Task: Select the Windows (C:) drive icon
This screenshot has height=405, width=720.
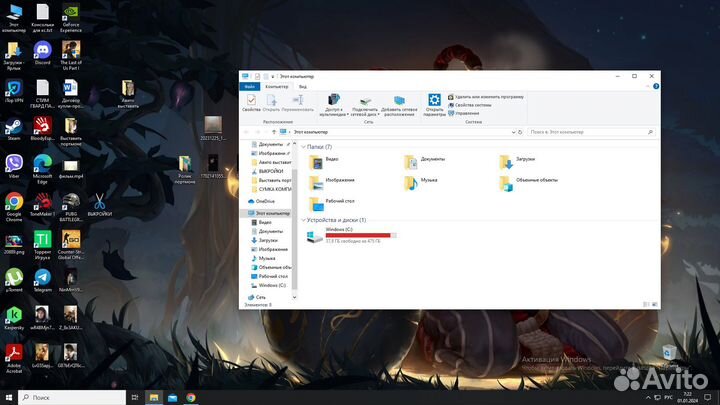Action: pyautogui.click(x=315, y=236)
